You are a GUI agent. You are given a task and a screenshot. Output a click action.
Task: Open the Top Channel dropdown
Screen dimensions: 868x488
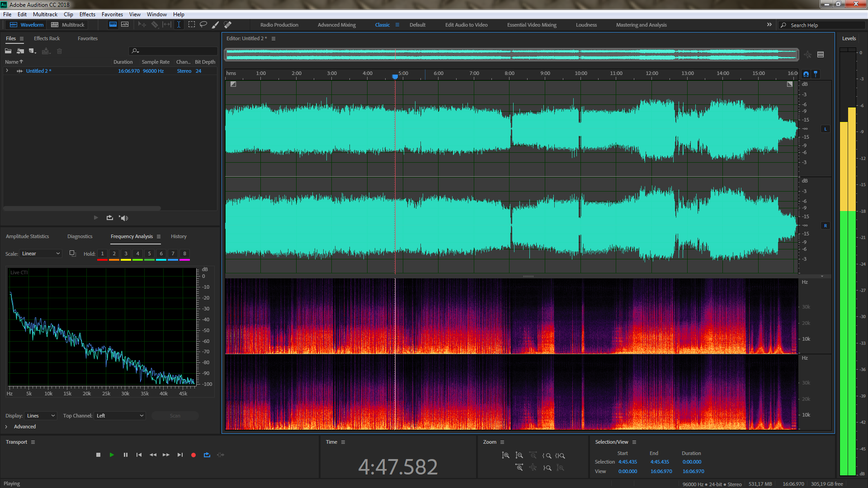(120, 416)
